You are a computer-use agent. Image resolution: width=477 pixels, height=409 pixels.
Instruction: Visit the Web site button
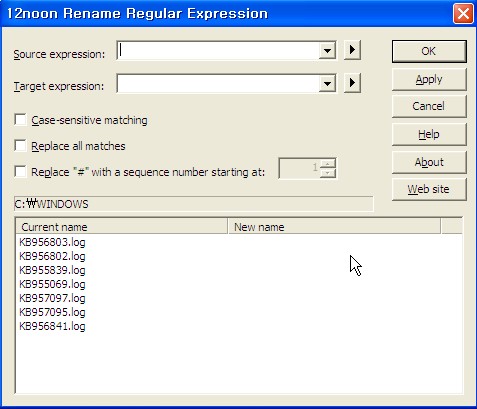(x=429, y=189)
